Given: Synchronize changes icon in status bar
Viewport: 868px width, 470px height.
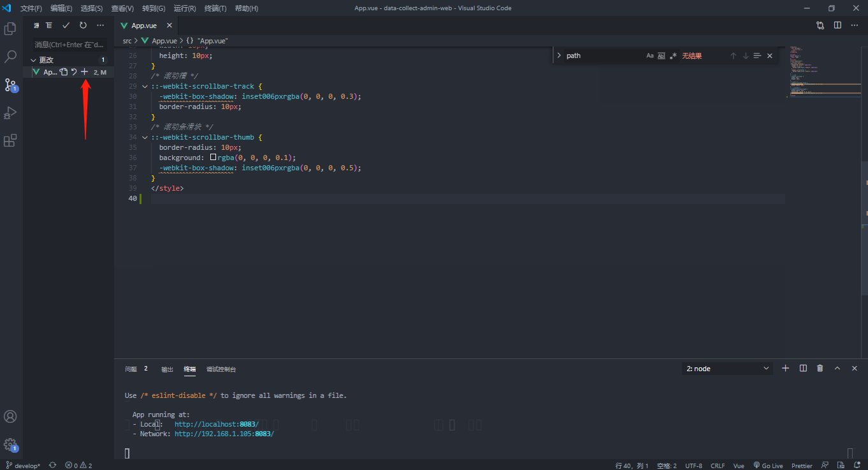Looking at the screenshot, I should coord(53,466).
